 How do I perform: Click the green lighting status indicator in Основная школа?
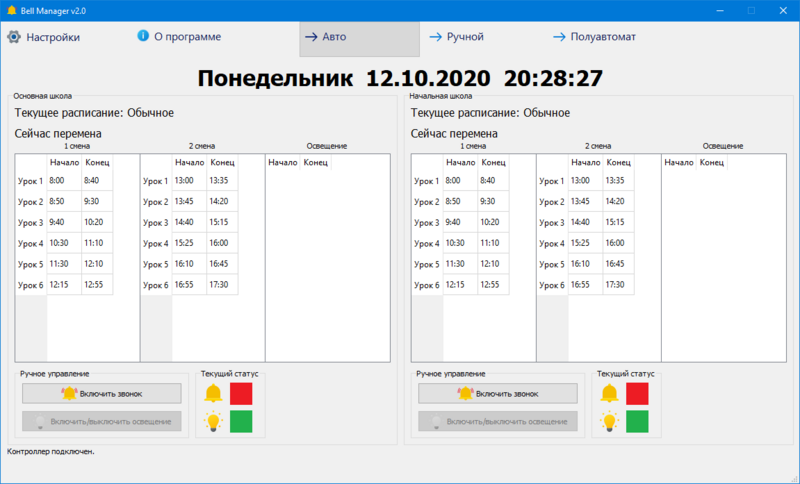point(241,421)
